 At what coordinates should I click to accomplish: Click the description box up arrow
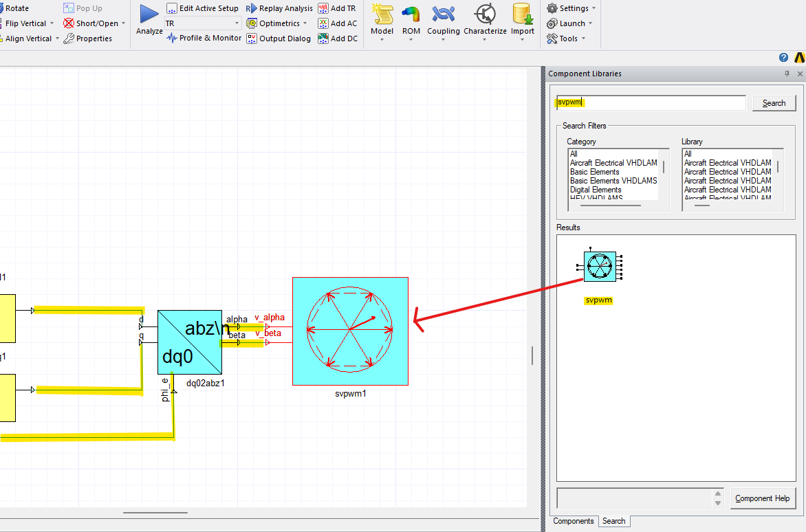coord(718,494)
